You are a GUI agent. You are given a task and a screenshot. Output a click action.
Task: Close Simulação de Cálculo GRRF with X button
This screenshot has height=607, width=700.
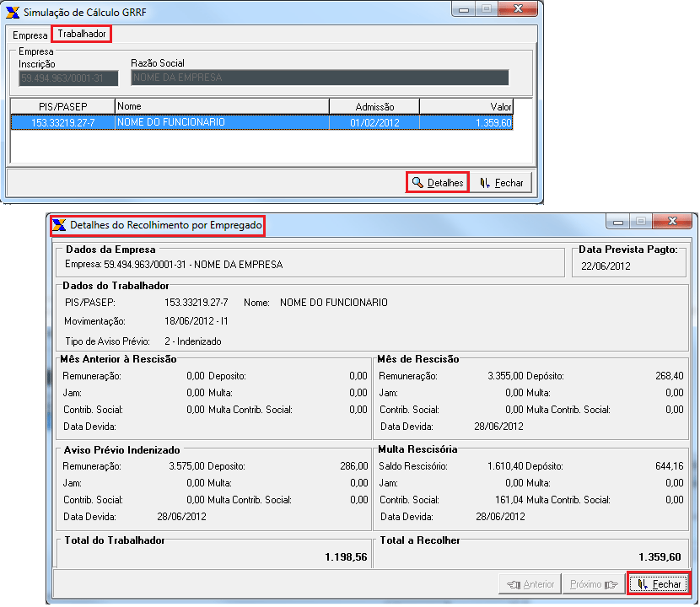(x=518, y=9)
